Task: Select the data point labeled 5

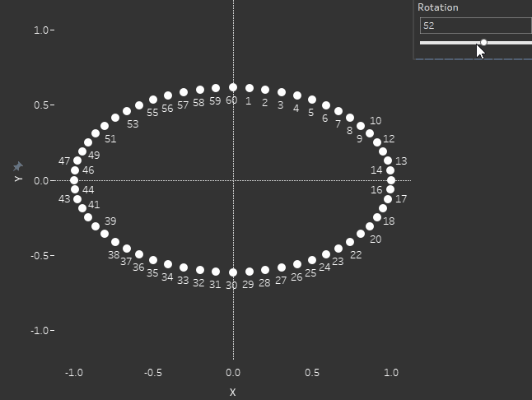Action: 312,100
